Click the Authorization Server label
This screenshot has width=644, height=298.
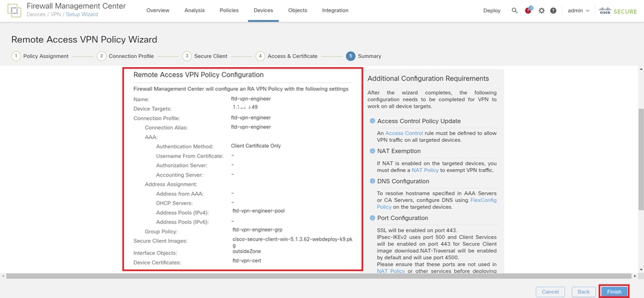click(182, 165)
